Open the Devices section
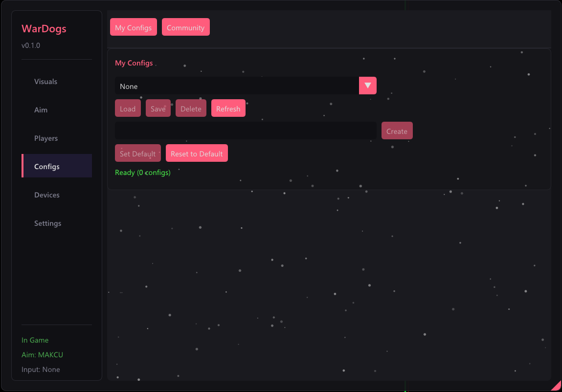 tap(57, 195)
